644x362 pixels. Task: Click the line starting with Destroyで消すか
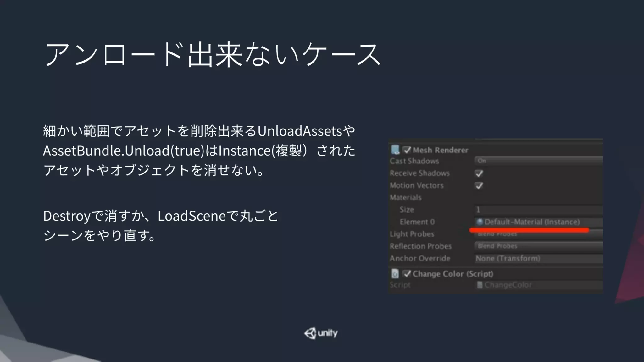161,216
